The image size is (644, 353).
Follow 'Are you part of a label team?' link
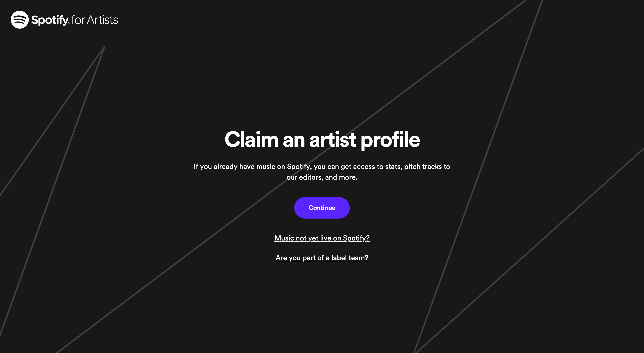point(322,257)
